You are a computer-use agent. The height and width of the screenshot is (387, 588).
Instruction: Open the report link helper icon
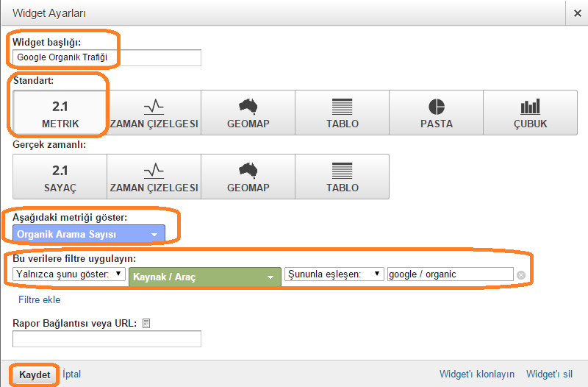pos(146,323)
